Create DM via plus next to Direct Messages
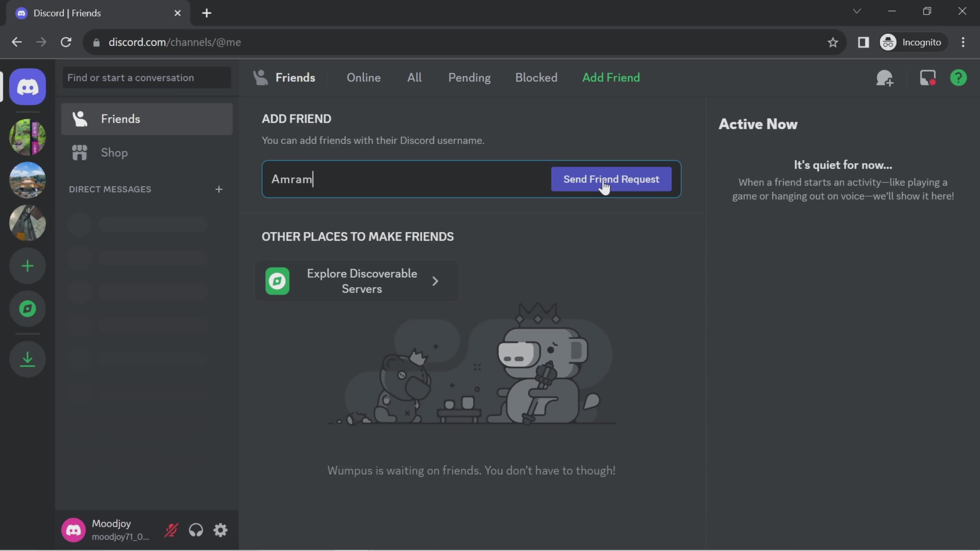This screenshot has width=980, height=551. pyautogui.click(x=219, y=189)
